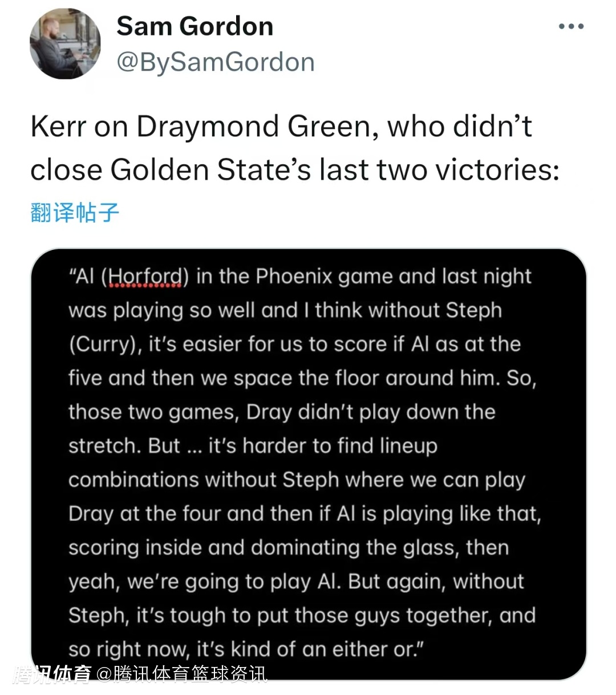This screenshot has width=616, height=695.
Task: Click the 翻译帖子 translate post link
Action: [x=75, y=212]
